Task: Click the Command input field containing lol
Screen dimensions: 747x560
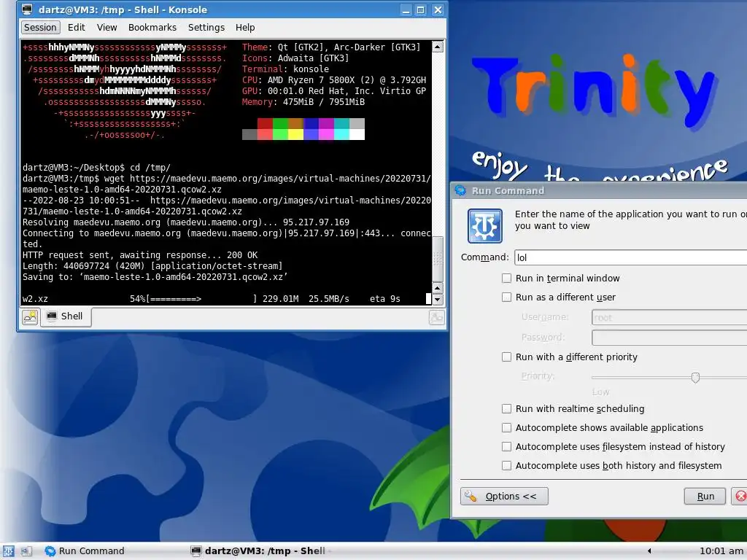Action: tap(631, 257)
